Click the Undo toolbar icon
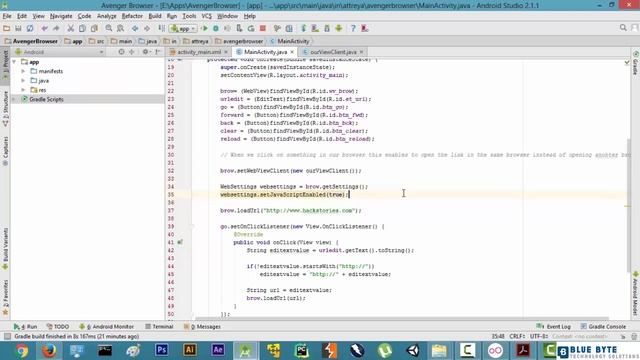 click(x=44, y=28)
